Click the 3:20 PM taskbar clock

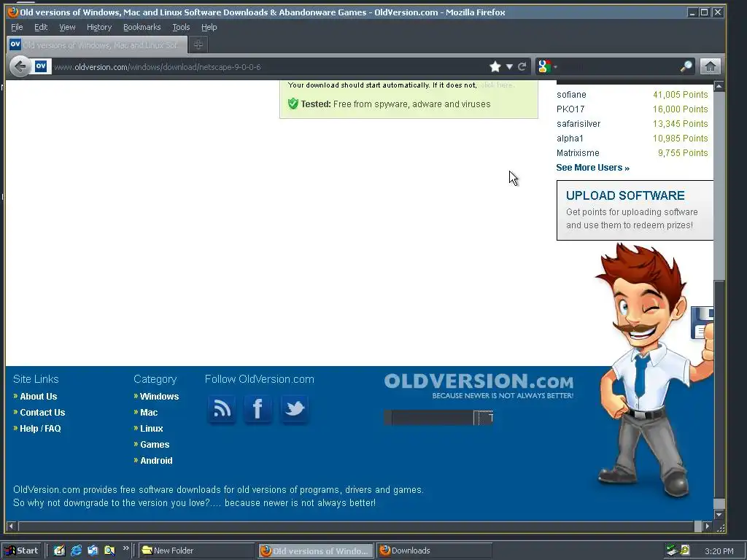719,551
